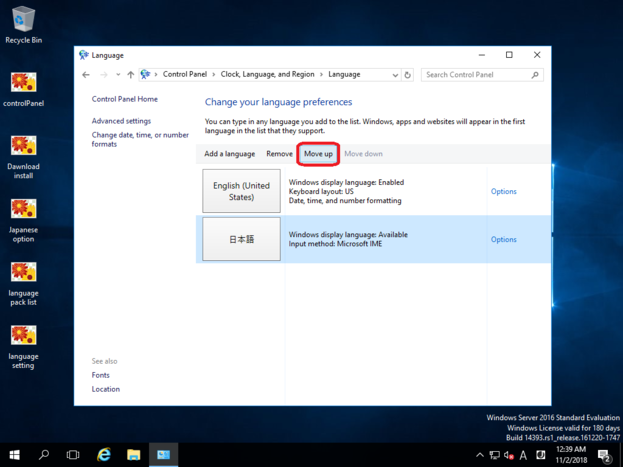Image resolution: width=623 pixels, height=467 pixels.
Task: Select the language pack list desktop icon
Action: [23, 283]
